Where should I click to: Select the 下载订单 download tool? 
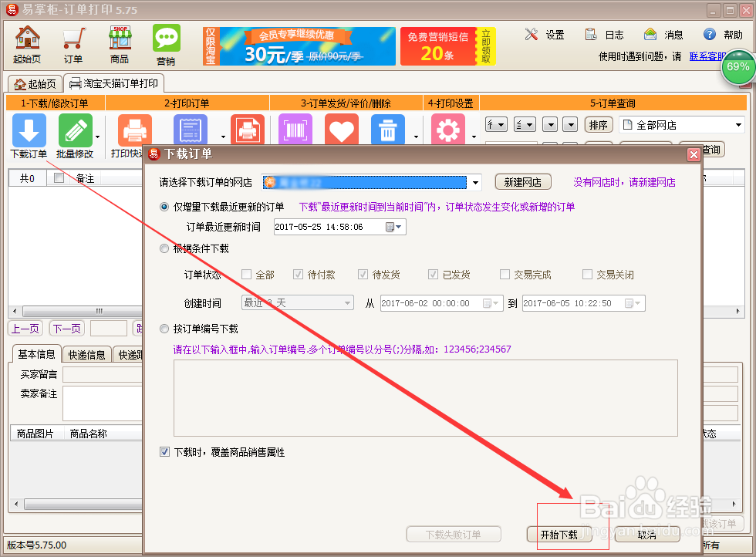[29, 131]
